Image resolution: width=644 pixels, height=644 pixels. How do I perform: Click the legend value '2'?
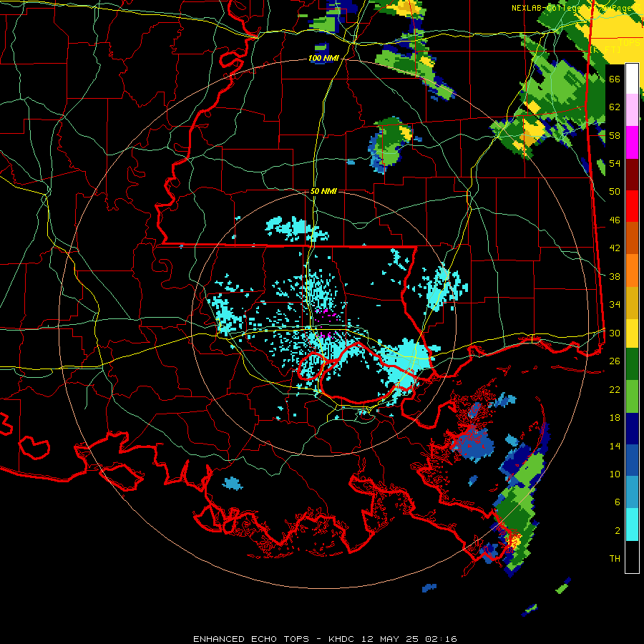[x=618, y=531]
